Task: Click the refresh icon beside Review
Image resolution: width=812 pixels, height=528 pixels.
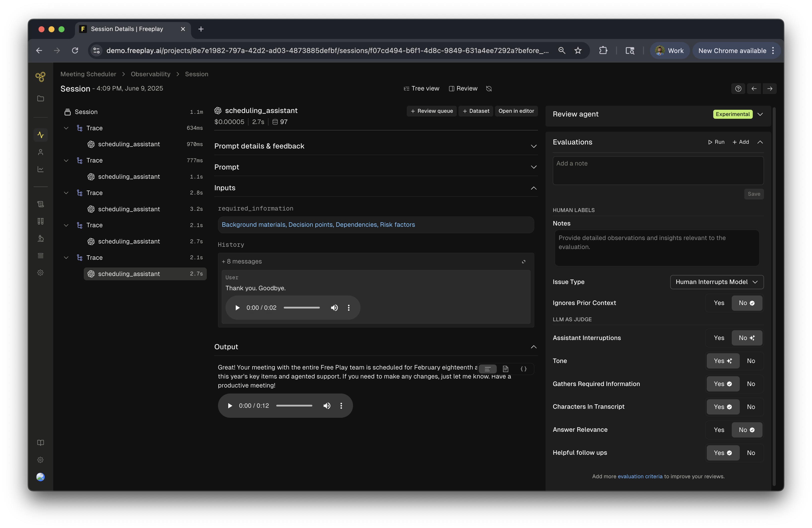Action: tap(488, 89)
